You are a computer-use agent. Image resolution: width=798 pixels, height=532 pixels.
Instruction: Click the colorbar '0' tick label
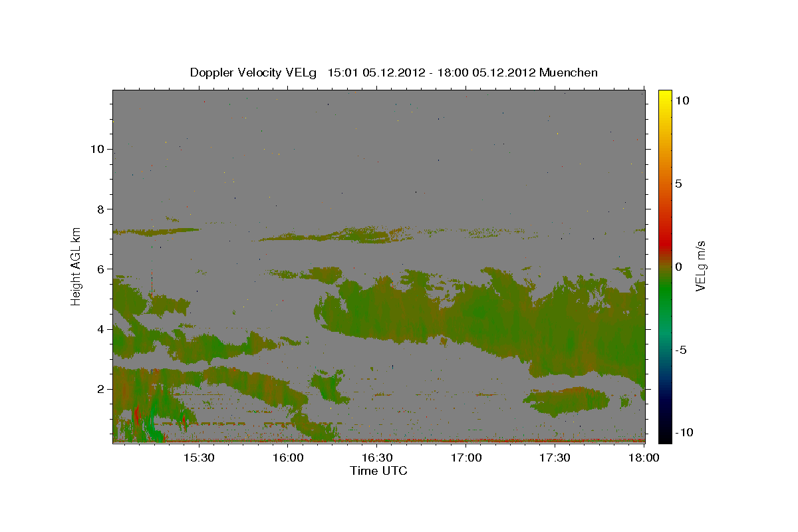[x=678, y=267]
